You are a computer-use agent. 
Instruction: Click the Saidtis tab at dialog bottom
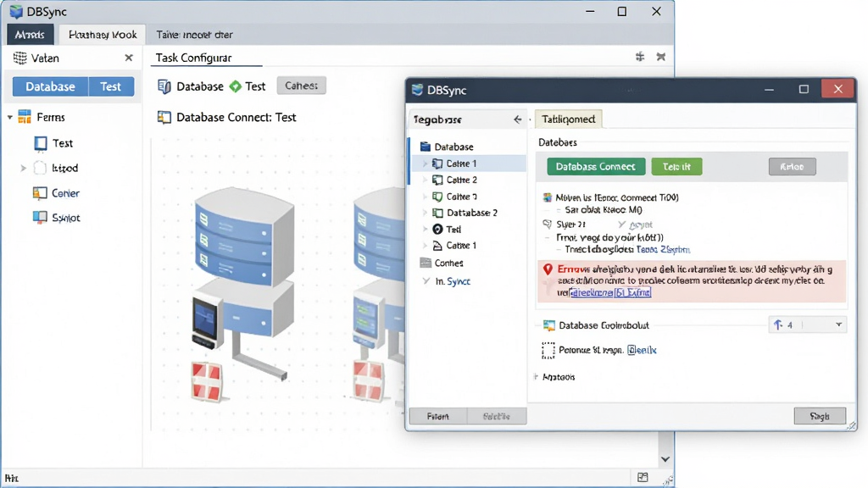point(497,416)
